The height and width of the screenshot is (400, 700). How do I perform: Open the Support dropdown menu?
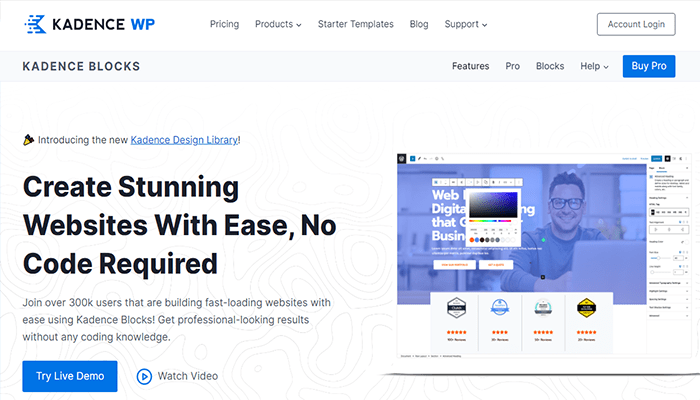tap(467, 24)
